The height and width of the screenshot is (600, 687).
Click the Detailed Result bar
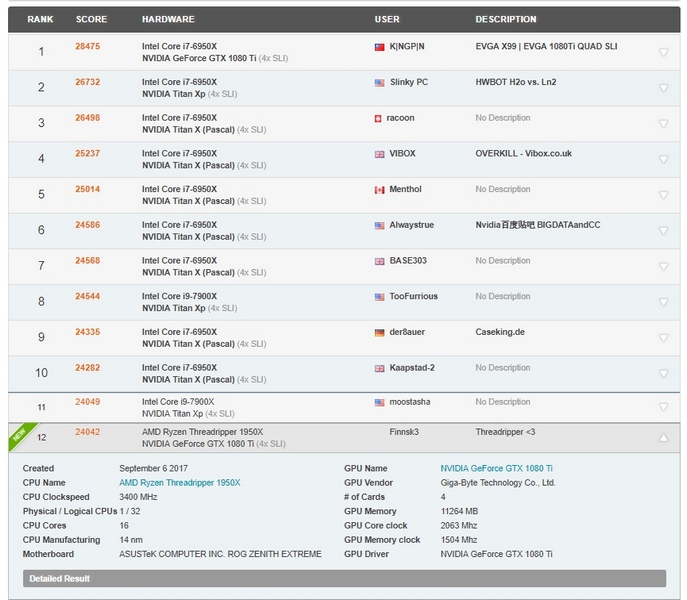[x=344, y=578]
